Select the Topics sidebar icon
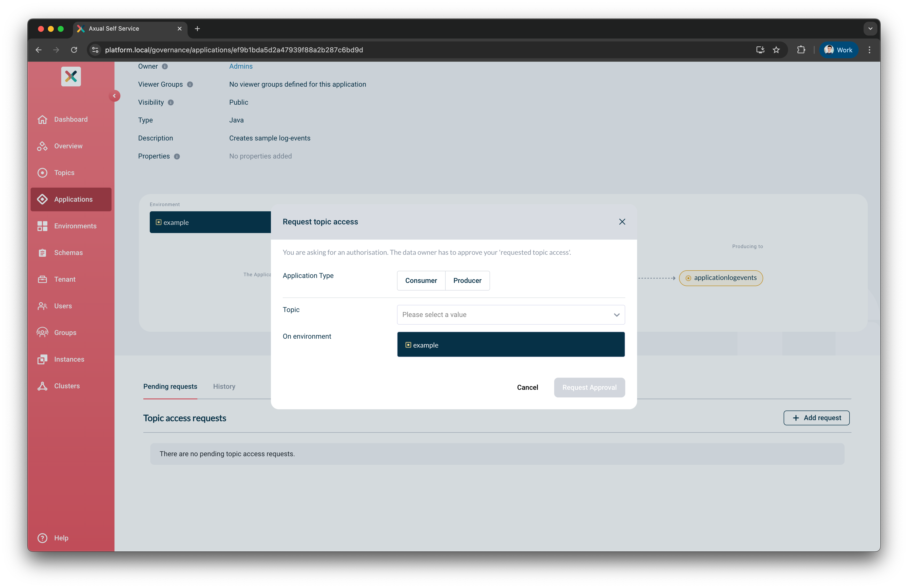 pos(42,173)
